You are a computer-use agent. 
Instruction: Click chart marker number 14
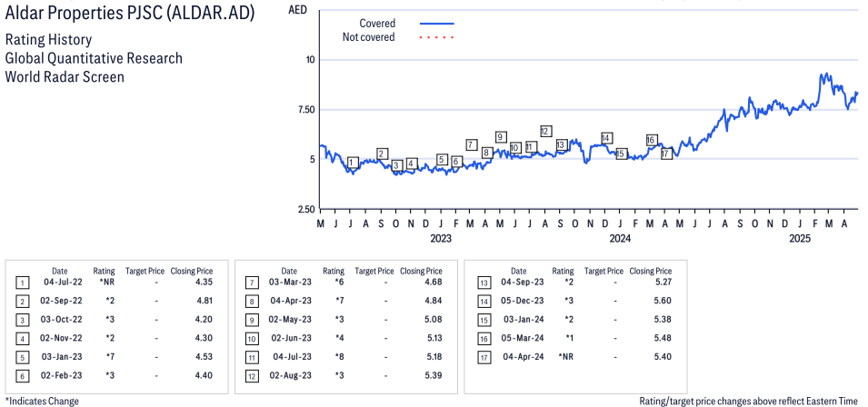(x=605, y=138)
